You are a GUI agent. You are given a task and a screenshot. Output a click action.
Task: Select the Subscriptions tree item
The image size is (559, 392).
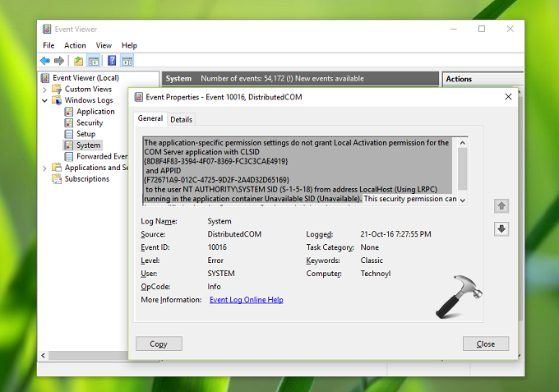[86, 179]
